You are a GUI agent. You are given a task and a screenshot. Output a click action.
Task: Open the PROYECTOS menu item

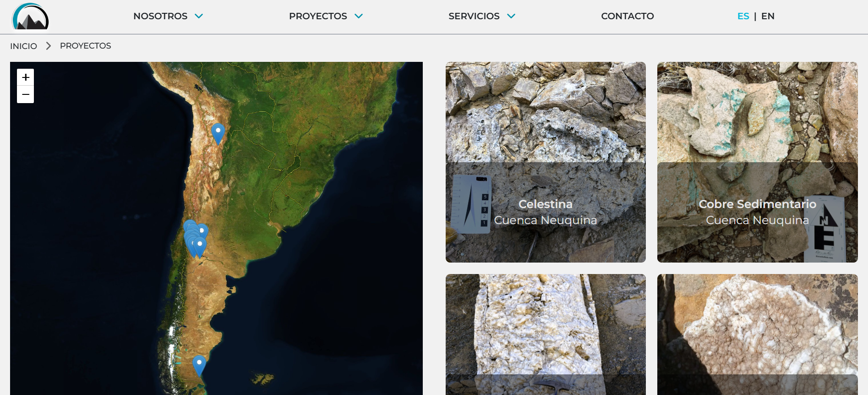318,16
